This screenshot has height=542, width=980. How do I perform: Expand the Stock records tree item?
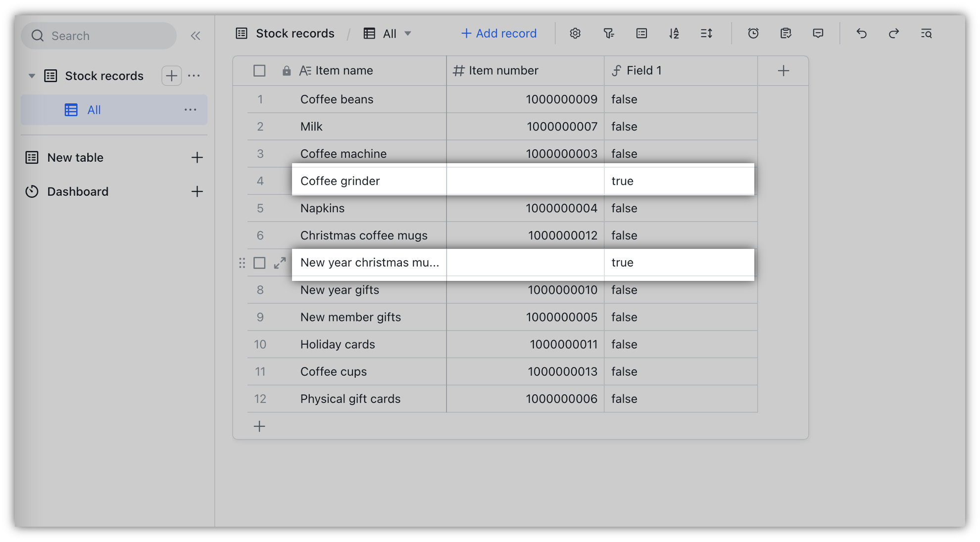pos(32,76)
